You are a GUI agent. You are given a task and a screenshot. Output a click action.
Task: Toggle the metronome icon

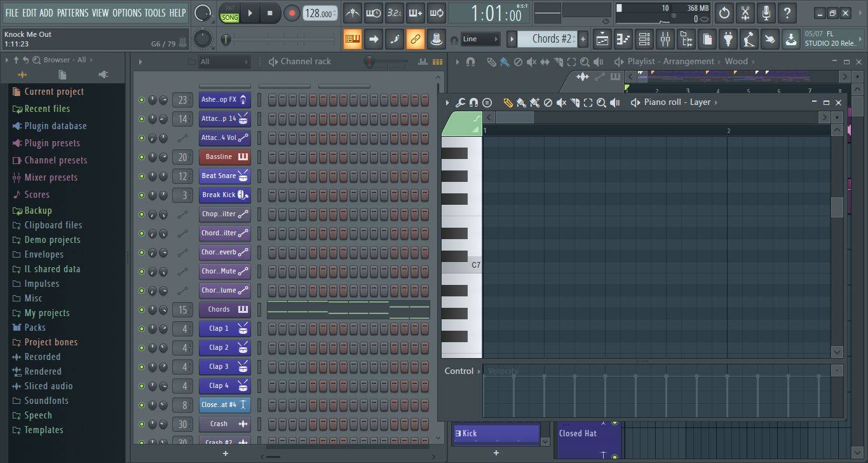(352, 12)
